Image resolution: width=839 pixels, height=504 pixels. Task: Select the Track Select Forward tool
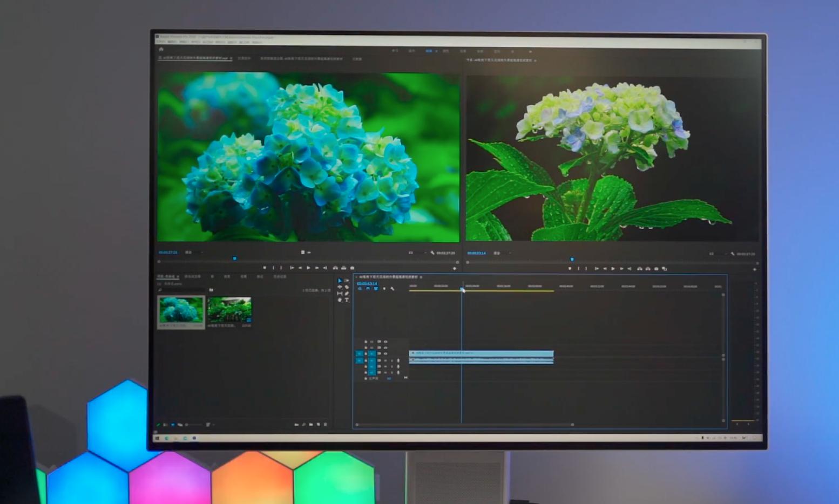coord(347,281)
